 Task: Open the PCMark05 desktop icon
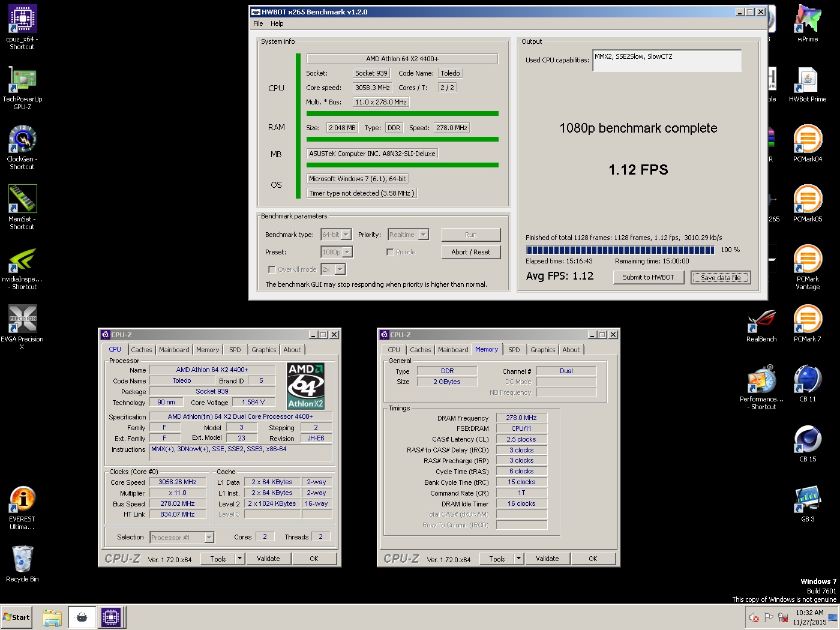(x=808, y=203)
